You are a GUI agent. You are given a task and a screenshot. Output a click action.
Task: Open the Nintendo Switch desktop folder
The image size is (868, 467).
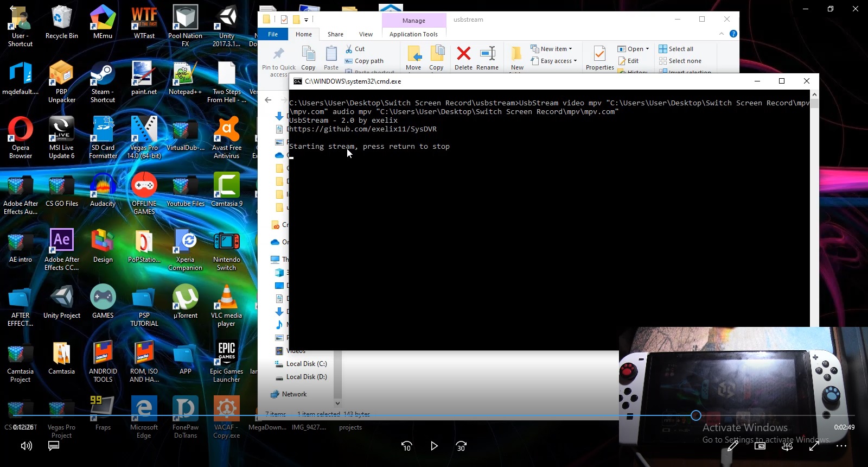[x=226, y=250]
